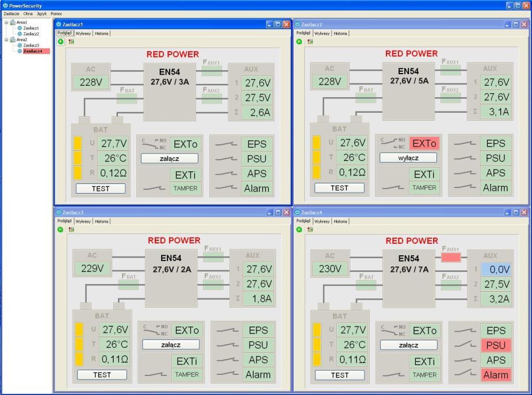Click załącz button in Zasilacz1
Screen dimensions: 532x395
pos(169,159)
